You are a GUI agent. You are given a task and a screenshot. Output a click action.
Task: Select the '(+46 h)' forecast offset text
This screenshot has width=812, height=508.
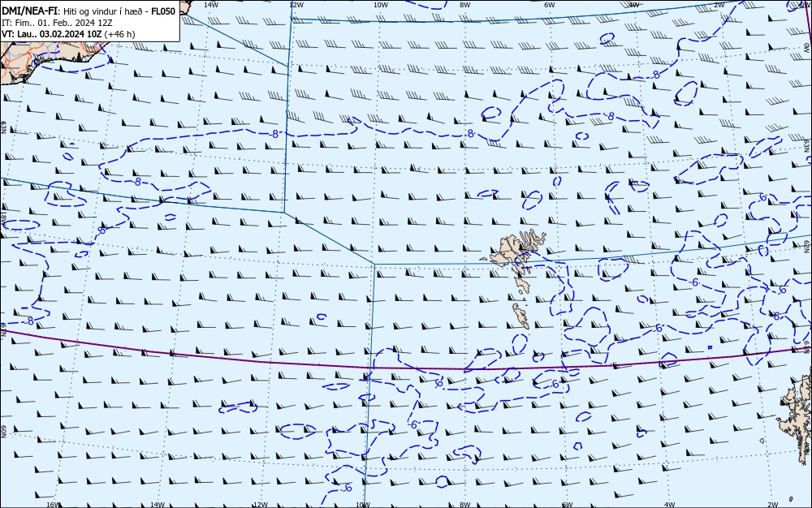pos(119,34)
